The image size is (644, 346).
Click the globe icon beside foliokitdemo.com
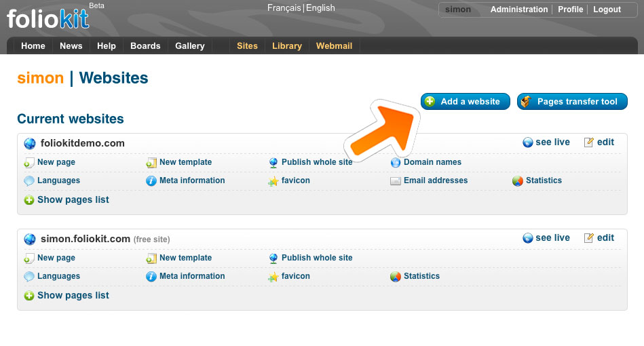pyautogui.click(x=30, y=143)
